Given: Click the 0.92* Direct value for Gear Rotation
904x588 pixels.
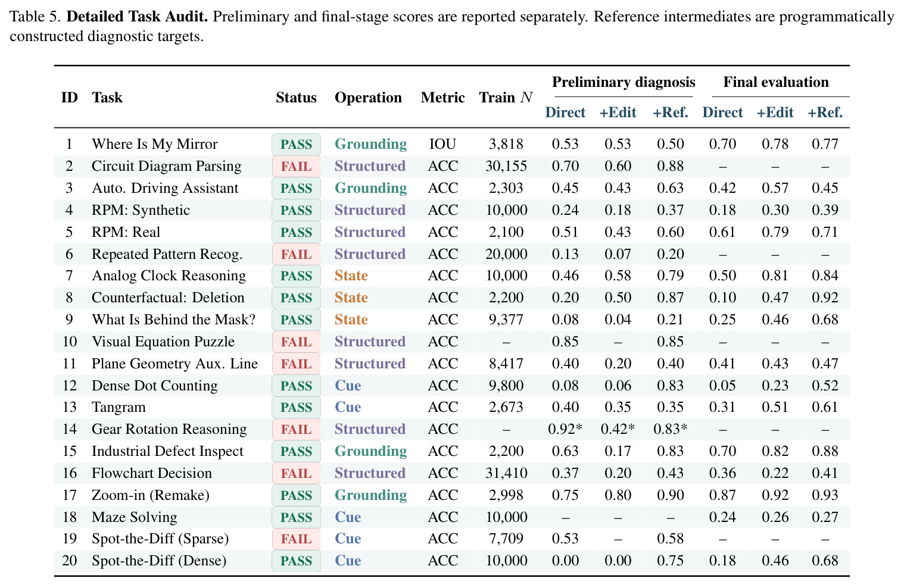Looking at the screenshot, I should pyautogui.click(x=565, y=429).
